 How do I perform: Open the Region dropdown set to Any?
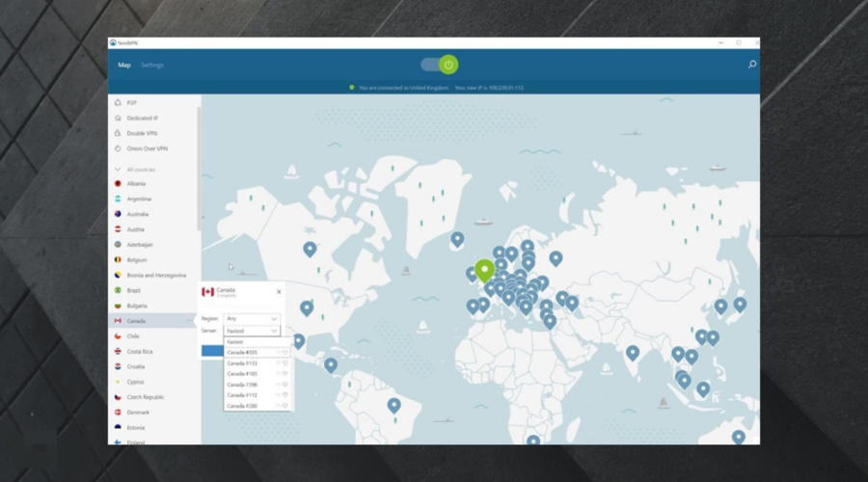coord(251,318)
